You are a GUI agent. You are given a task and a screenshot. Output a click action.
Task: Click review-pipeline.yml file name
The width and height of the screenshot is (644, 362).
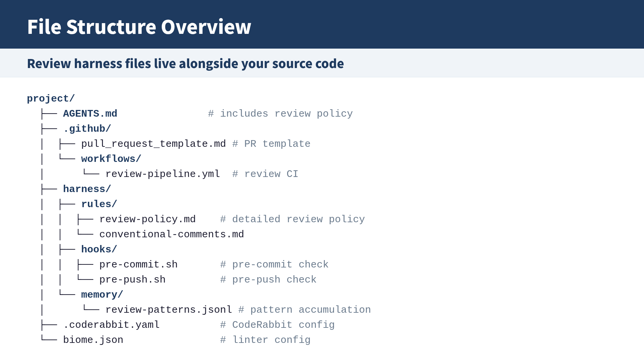click(163, 174)
